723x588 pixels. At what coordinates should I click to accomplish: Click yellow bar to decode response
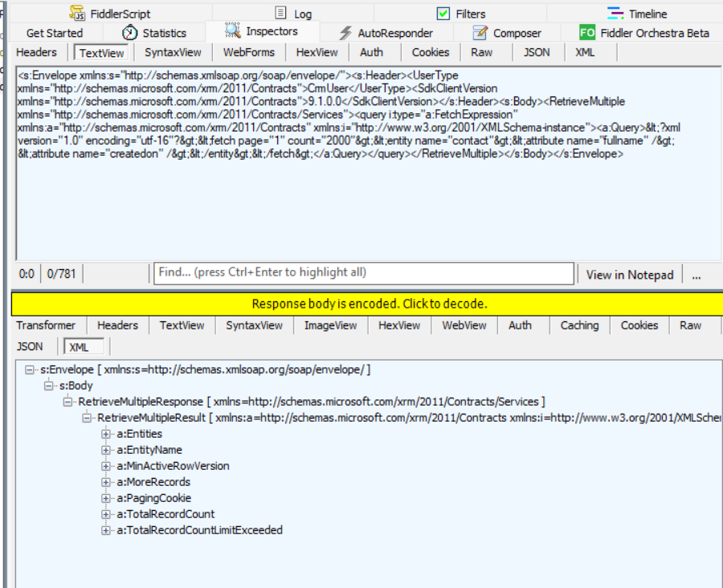(x=367, y=304)
